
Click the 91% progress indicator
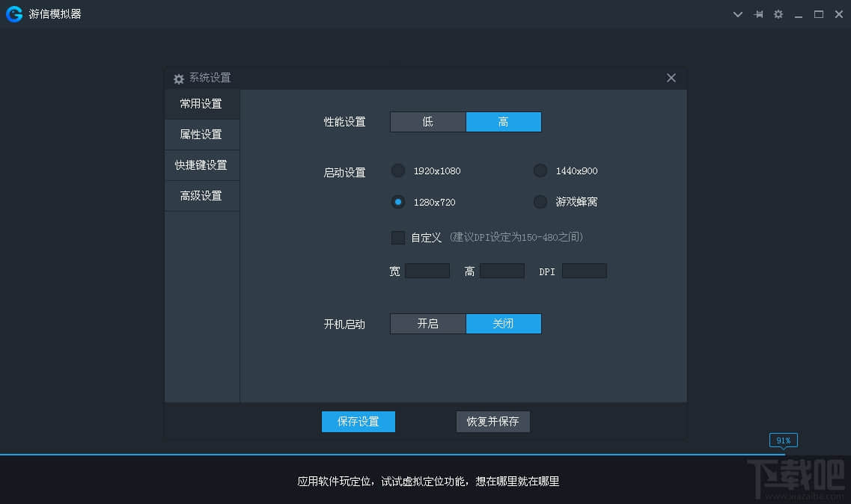tap(783, 440)
